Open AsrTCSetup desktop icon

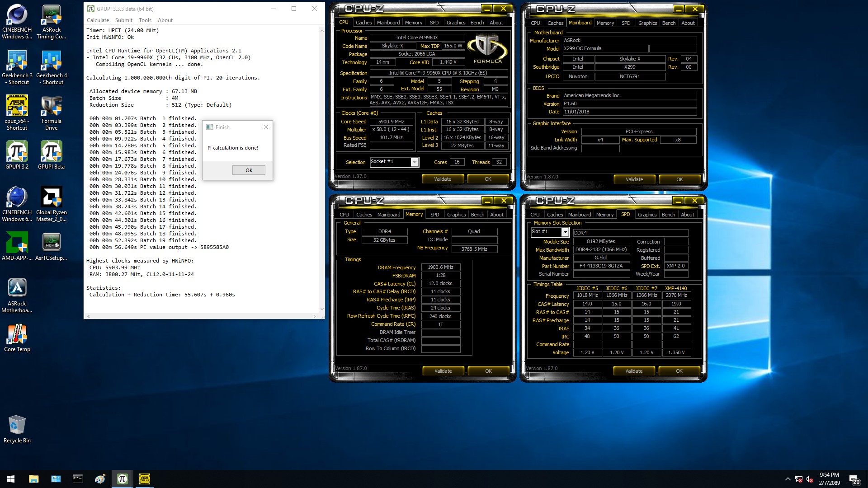point(52,246)
